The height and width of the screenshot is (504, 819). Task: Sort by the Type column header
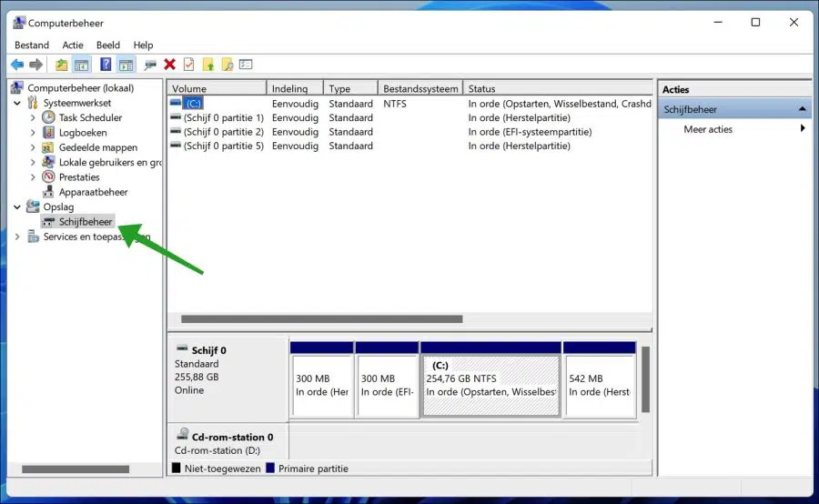(350, 88)
